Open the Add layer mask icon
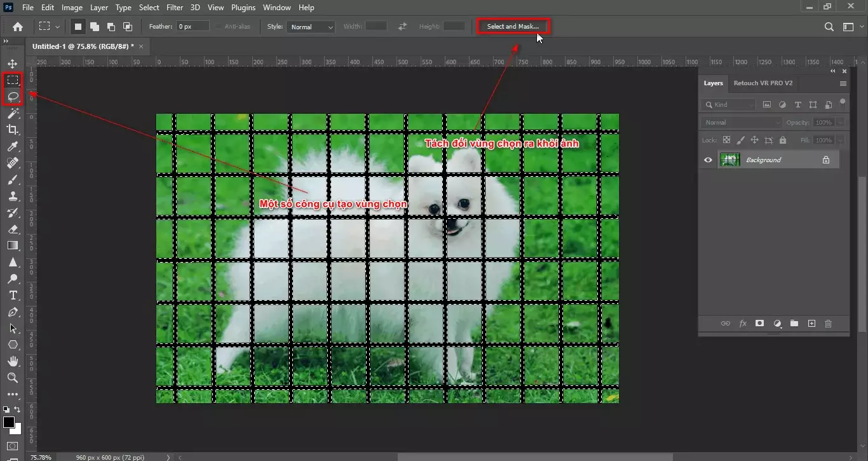Screen dimensions: 868x461 pyautogui.click(x=759, y=324)
